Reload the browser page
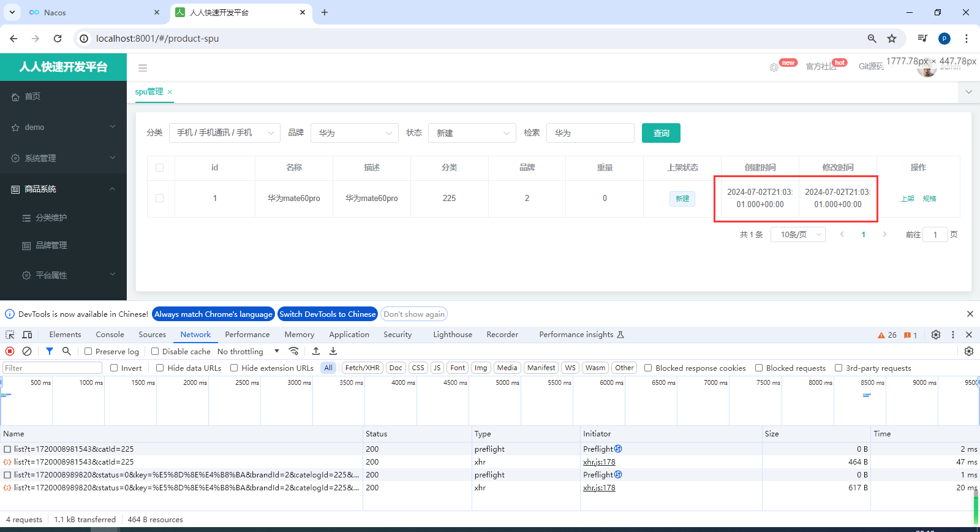This screenshot has width=980, height=532. coord(58,38)
